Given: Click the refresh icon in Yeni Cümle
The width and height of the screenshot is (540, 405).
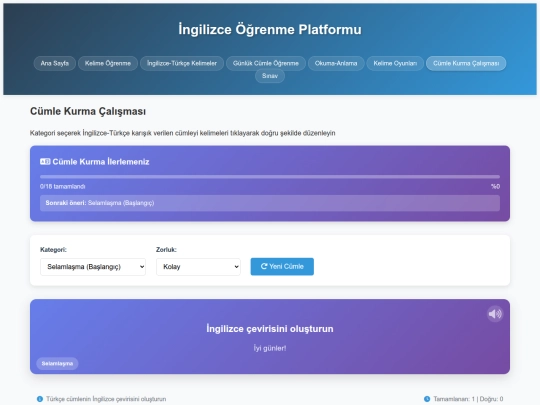Looking at the screenshot, I should (264, 266).
